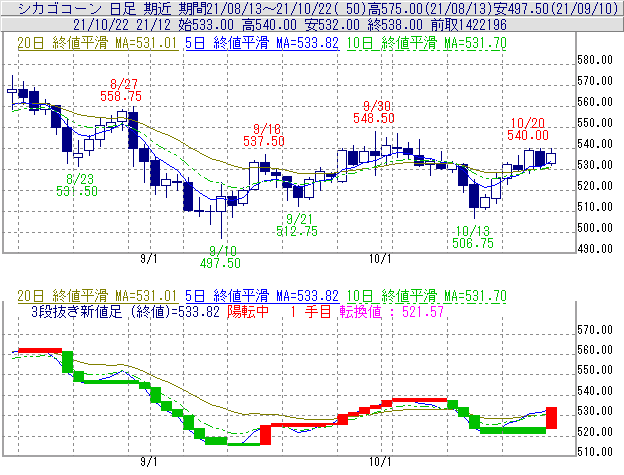Click the 終538.00 close value
Screen dimensions: 624x475
click(395, 25)
